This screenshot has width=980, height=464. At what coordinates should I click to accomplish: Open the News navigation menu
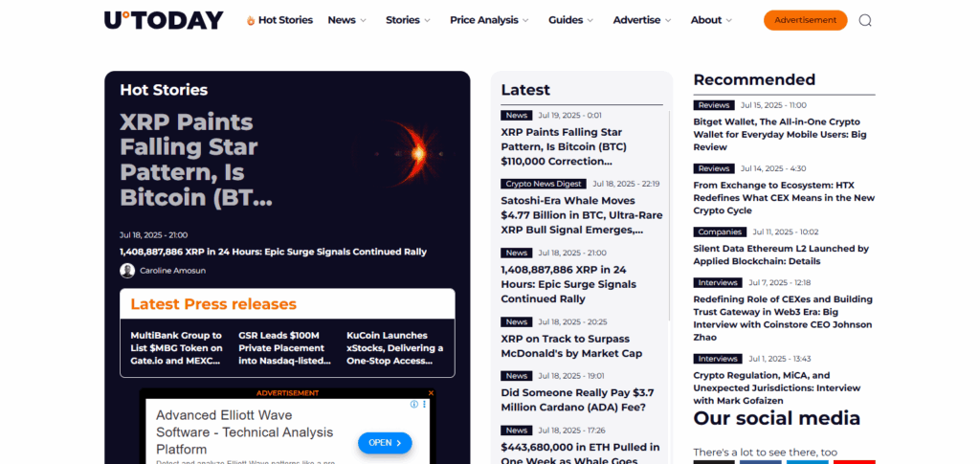point(342,20)
